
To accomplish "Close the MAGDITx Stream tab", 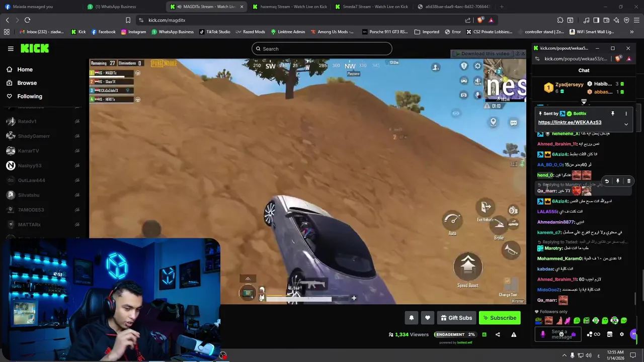I will (242, 7).
